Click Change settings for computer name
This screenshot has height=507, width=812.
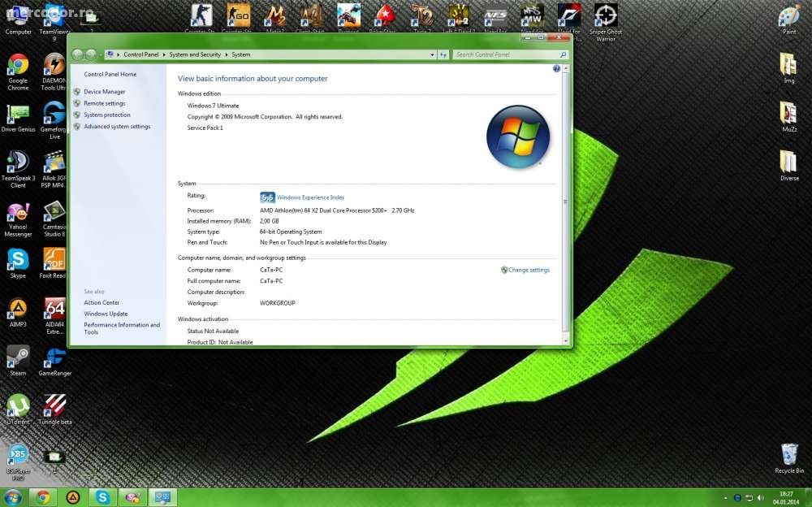pos(528,270)
